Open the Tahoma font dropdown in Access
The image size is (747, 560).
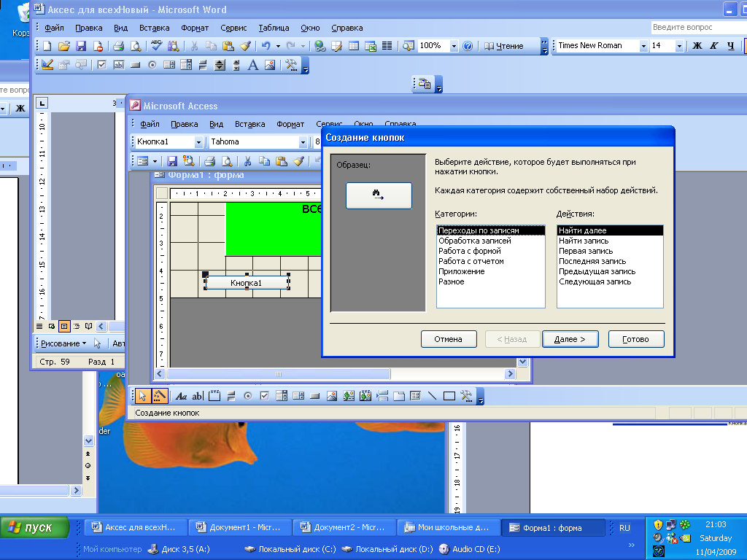pyautogui.click(x=303, y=142)
